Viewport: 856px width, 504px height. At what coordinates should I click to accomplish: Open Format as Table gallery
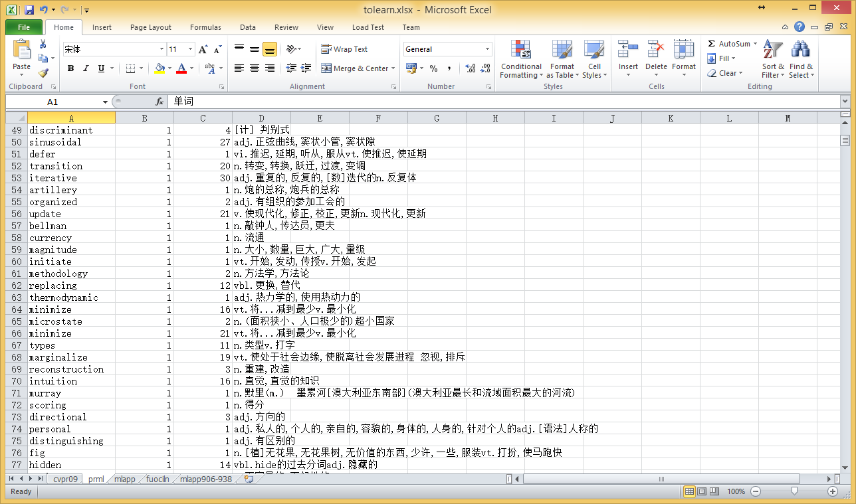point(562,59)
